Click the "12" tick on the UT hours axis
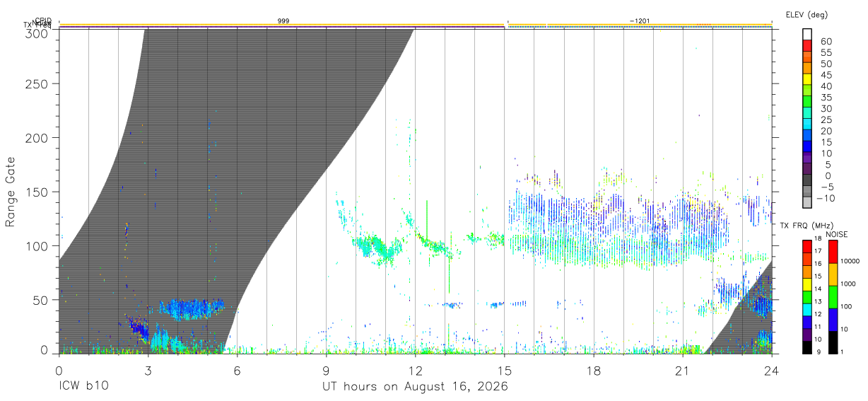 [x=416, y=371]
